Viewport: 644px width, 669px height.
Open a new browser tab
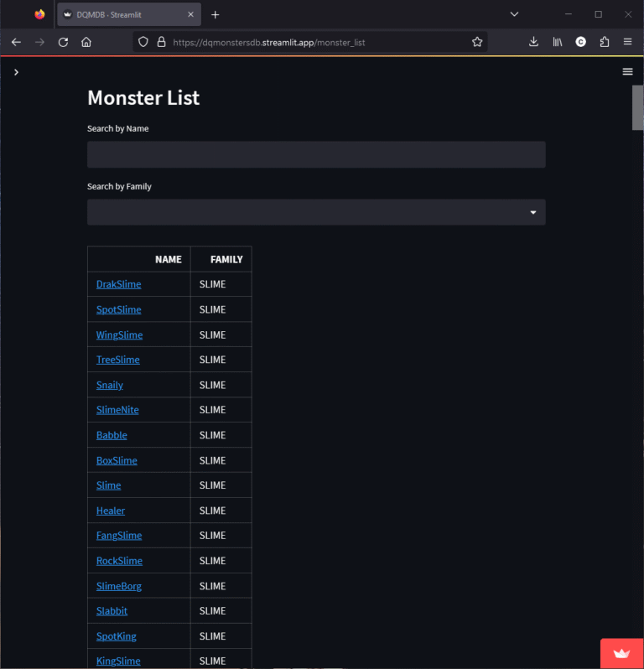tap(216, 15)
